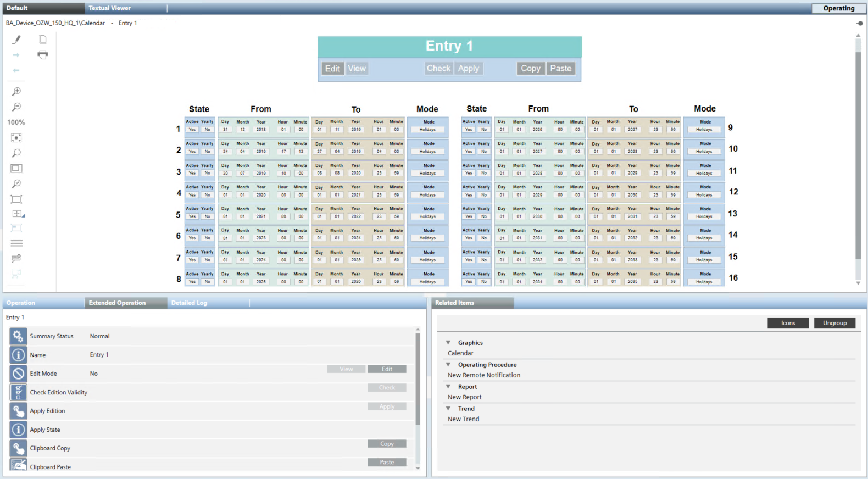Switch to the Textual Viewer tab
Viewport: 868px width, 479px height.
click(x=110, y=8)
